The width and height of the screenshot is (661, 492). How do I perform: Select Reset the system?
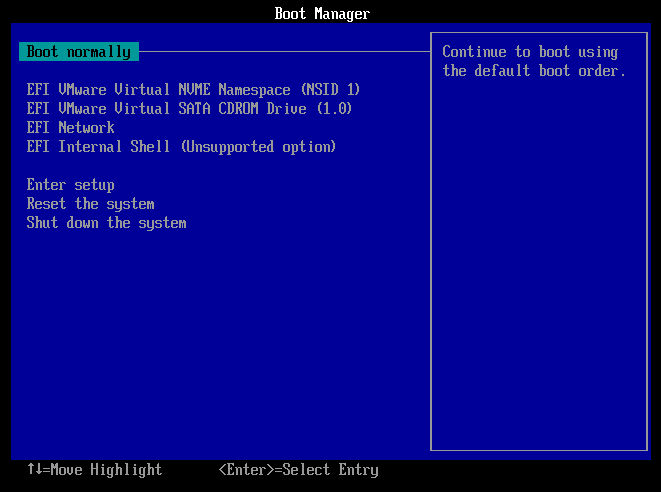[91, 204]
